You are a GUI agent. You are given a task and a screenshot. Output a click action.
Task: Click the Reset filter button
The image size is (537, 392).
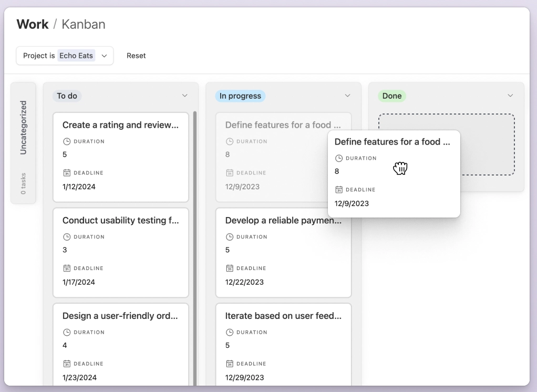click(136, 56)
